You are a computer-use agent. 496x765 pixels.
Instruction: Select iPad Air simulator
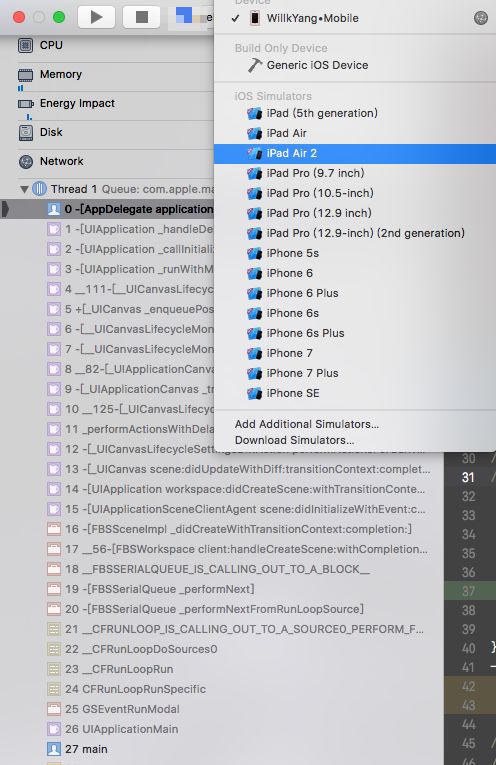click(355, 133)
